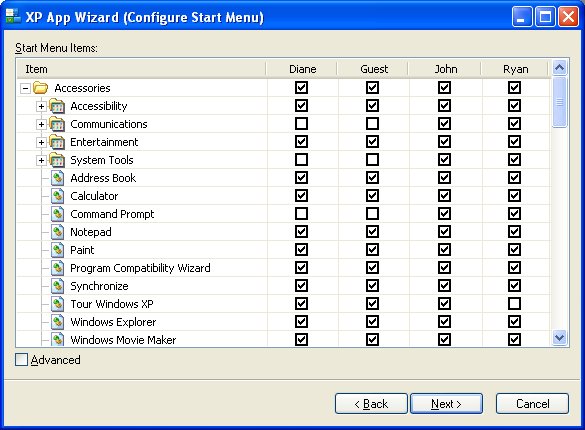Image resolution: width=585 pixels, height=430 pixels.
Task: Click the Communications folder icon
Action: click(x=57, y=124)
